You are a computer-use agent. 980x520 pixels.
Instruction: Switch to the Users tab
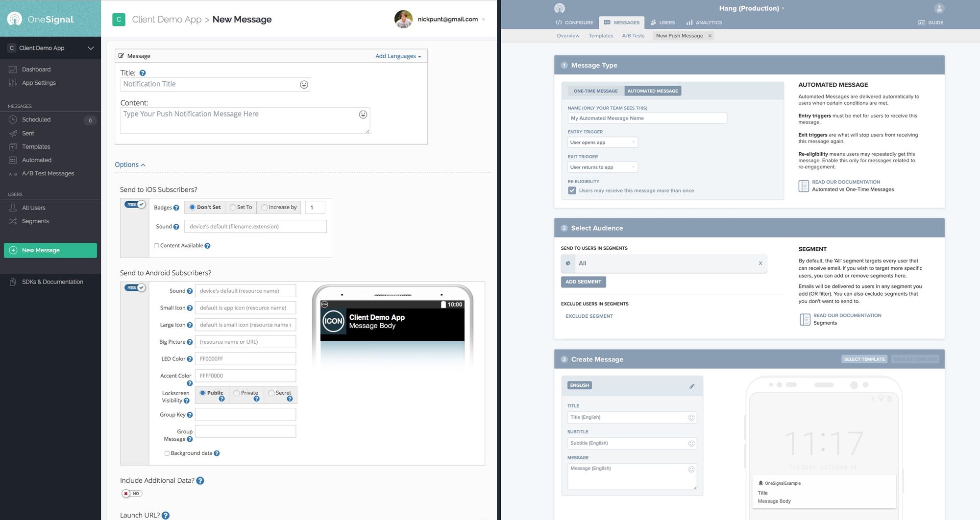[662, 23]
